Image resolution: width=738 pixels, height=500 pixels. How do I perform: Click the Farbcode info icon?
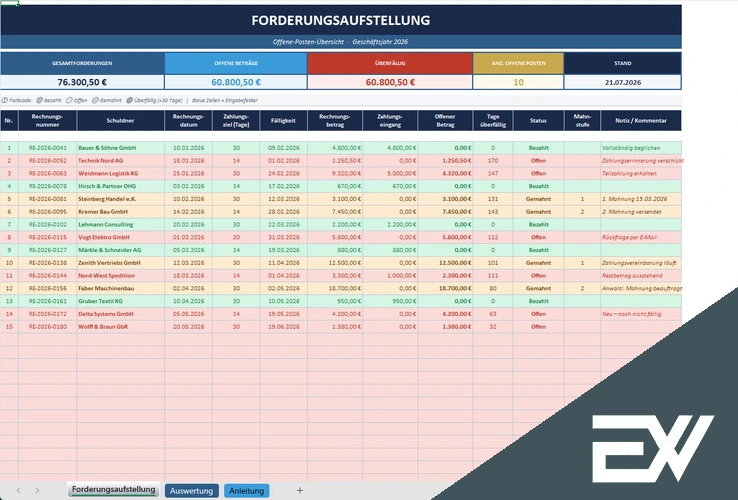tap(5, 100)
